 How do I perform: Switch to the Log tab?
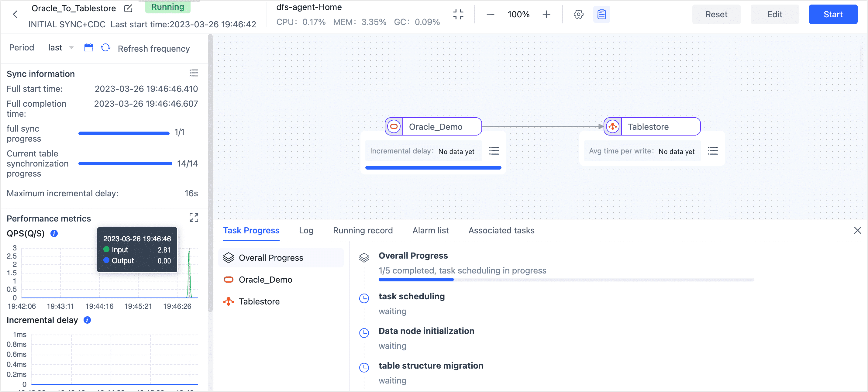(x=306, y=230)
